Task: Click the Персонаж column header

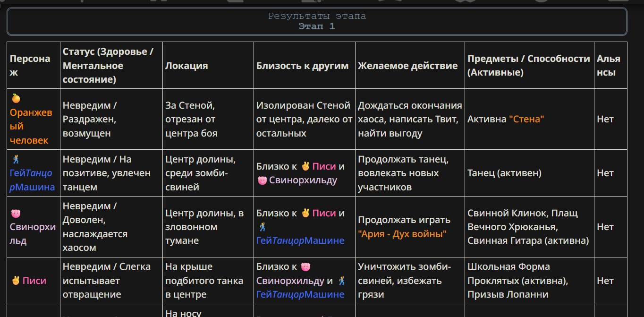Action: click(x=34, y=65)
